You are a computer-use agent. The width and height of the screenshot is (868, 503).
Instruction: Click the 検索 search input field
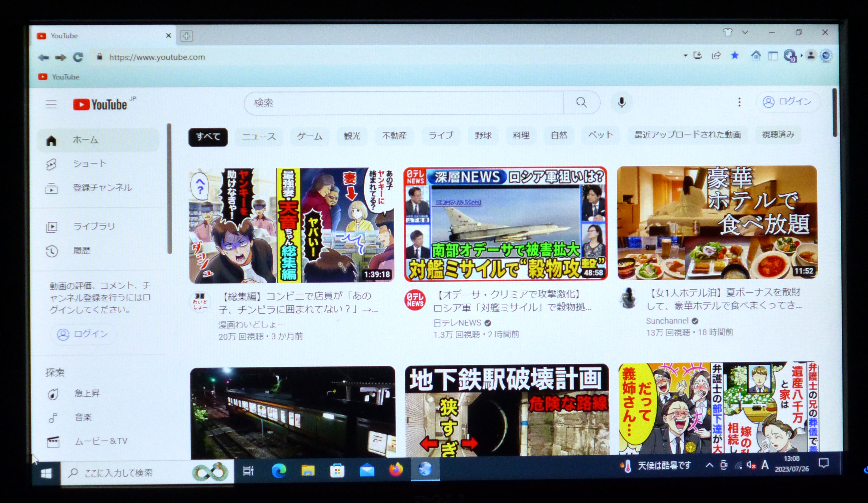pyautogui.click(x=404, y=103)
